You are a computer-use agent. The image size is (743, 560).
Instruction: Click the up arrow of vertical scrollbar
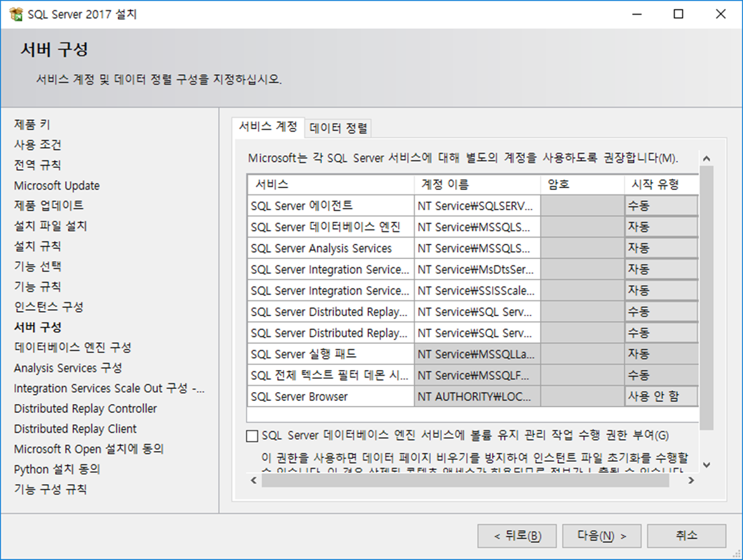pos(706,158)
